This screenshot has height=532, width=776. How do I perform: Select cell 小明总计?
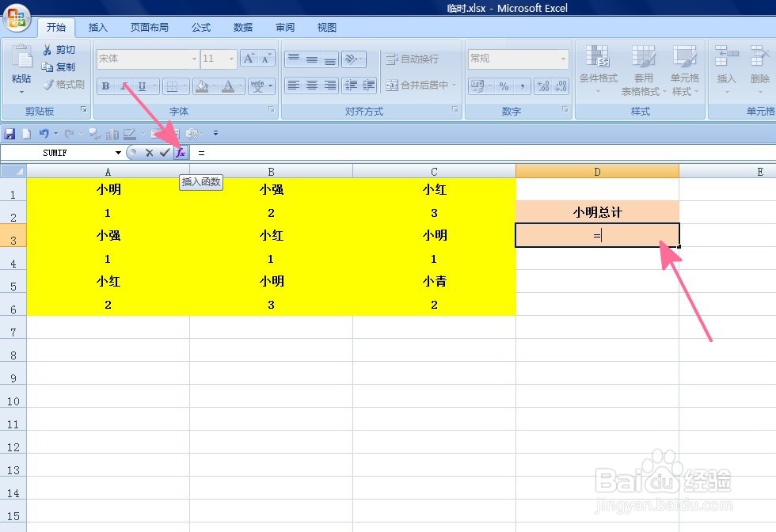(x=597, y=212)
